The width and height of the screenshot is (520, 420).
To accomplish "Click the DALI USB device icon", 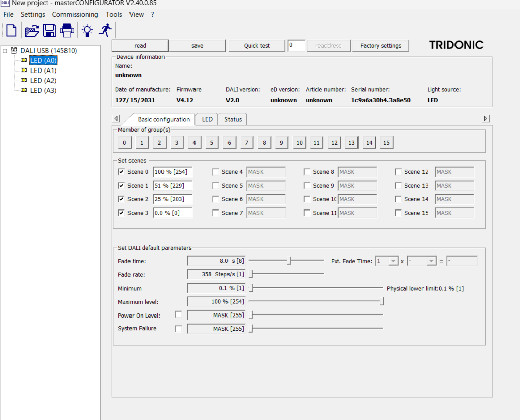I will [x=14, y=50].
